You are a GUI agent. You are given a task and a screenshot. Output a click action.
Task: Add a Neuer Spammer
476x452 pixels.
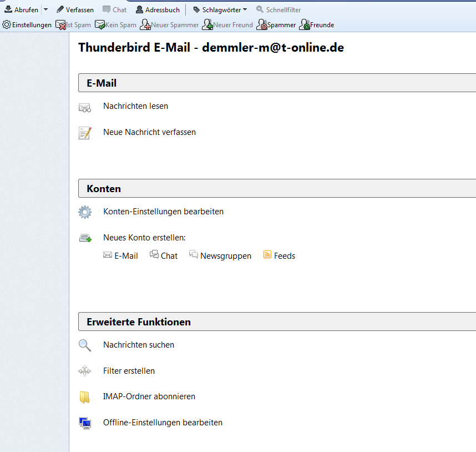click(x=169, y=24)
